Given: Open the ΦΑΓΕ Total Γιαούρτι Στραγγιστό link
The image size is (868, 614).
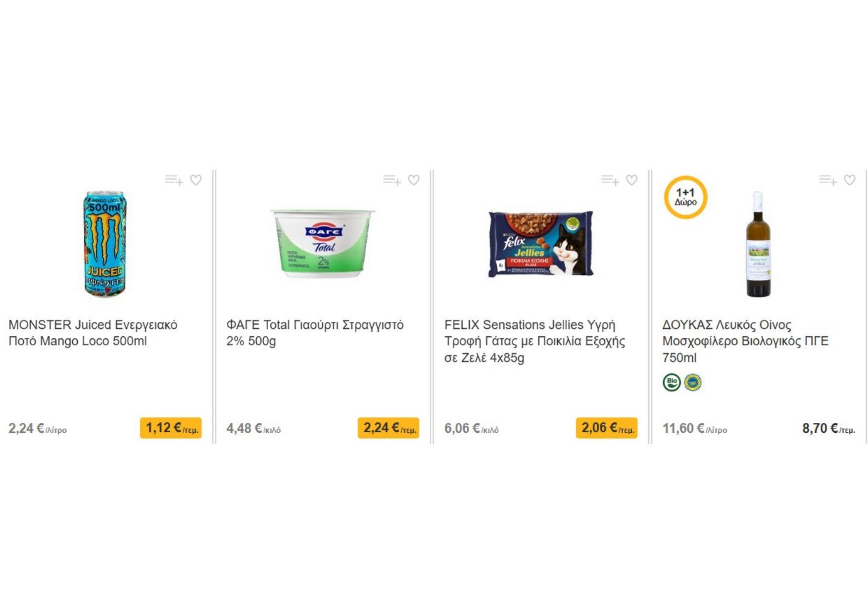Looking at the screenshot, I should (x=315, y=333).
